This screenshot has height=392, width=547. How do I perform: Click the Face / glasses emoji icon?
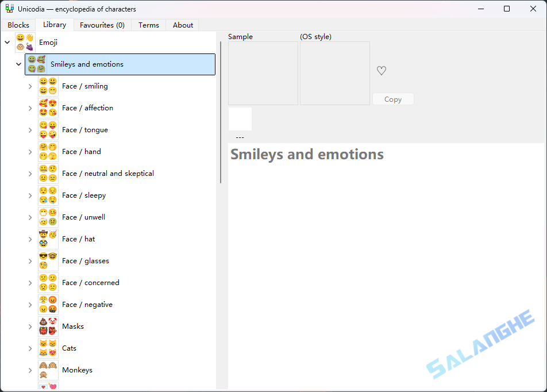[x=48, y=261]
